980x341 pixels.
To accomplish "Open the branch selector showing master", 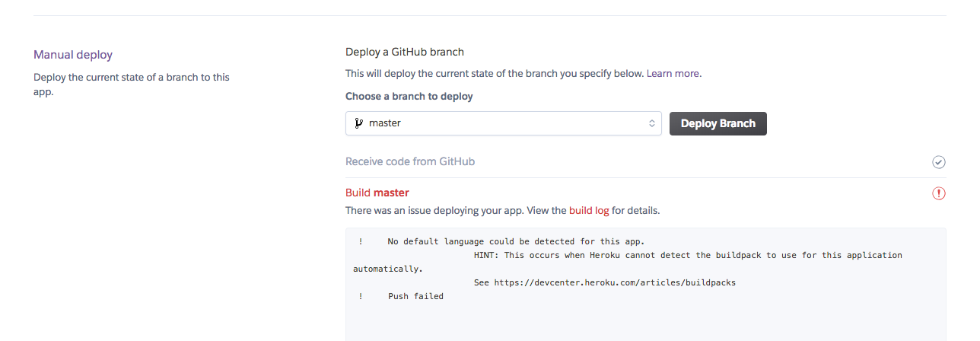I will tap(503, 123).
